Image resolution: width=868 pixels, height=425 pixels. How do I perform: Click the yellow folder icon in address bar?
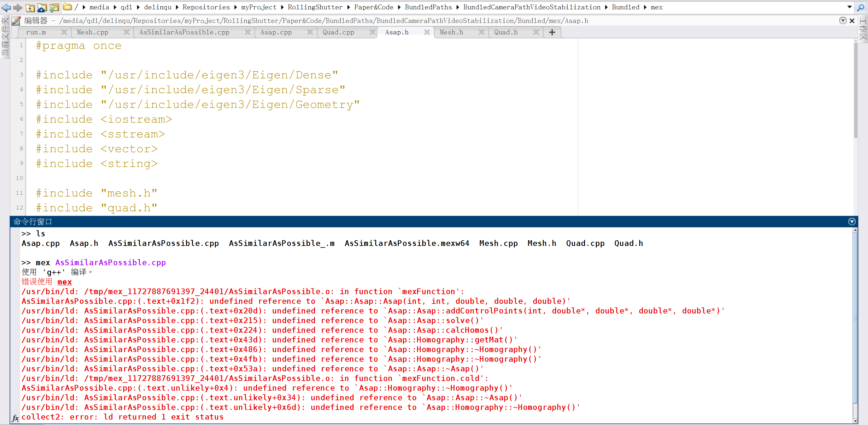pyautogui.click(x=68, y=7)
